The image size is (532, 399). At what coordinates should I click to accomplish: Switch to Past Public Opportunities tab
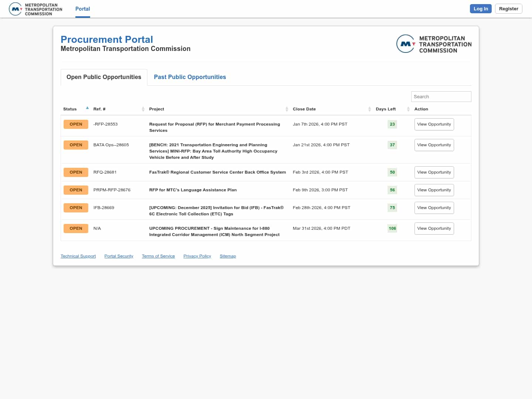190,77
